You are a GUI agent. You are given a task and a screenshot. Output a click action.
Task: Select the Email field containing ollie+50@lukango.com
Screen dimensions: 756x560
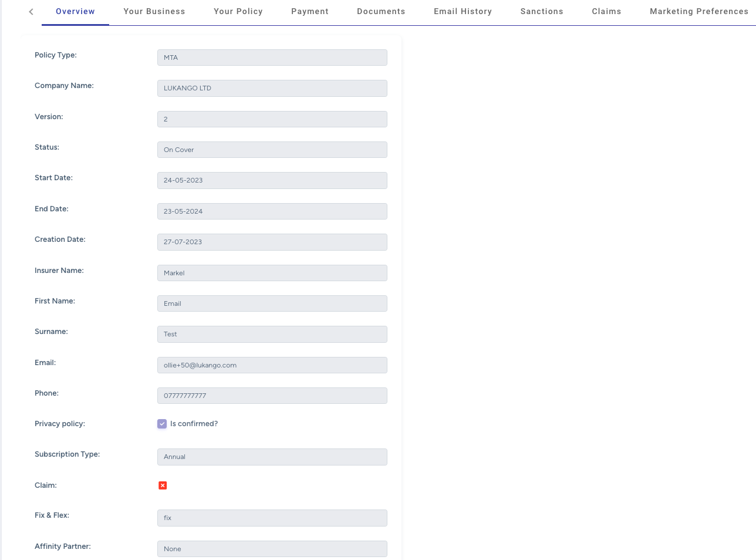click(272, 365)
